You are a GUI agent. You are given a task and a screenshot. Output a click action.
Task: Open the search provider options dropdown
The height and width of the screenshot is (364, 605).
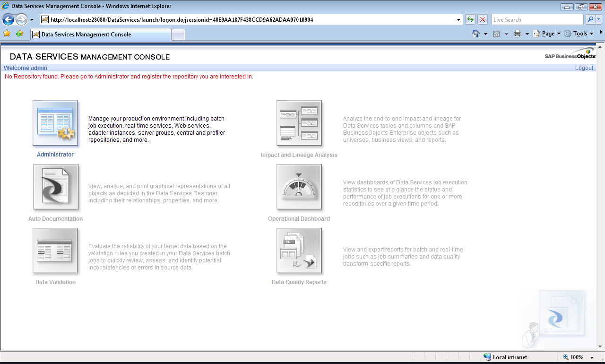coord(599,19)
